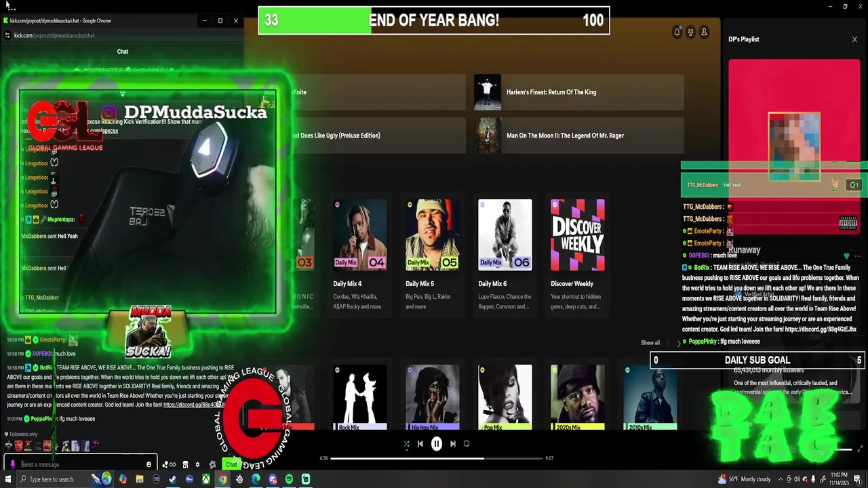Open Spotify notifications bell icon
The height and width of the screenshot is (488, 868).
click(x=677, y=32)
